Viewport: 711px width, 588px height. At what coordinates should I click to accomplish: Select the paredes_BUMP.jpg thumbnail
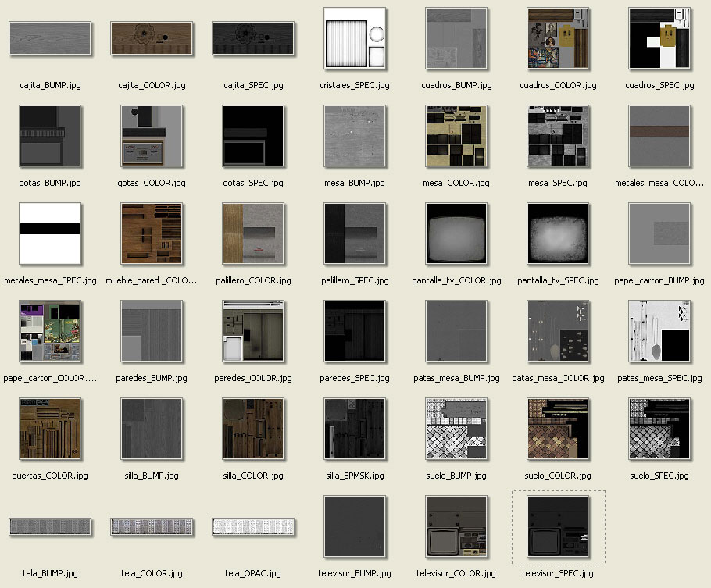tap(152, 331)
